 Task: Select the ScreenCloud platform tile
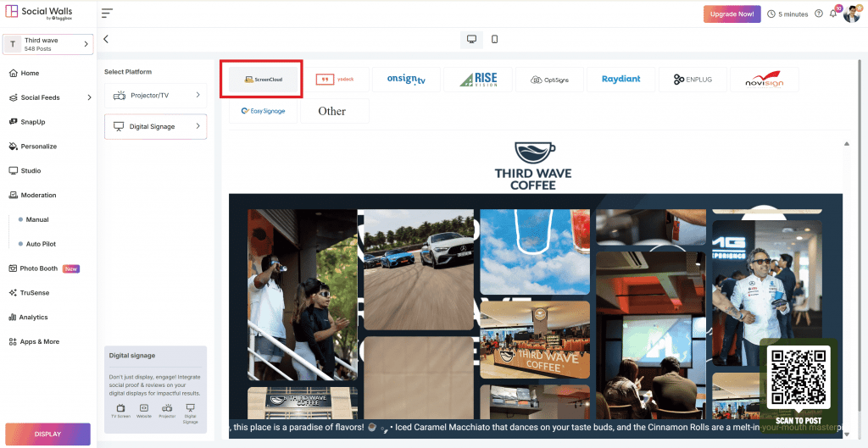coord(263,80)
